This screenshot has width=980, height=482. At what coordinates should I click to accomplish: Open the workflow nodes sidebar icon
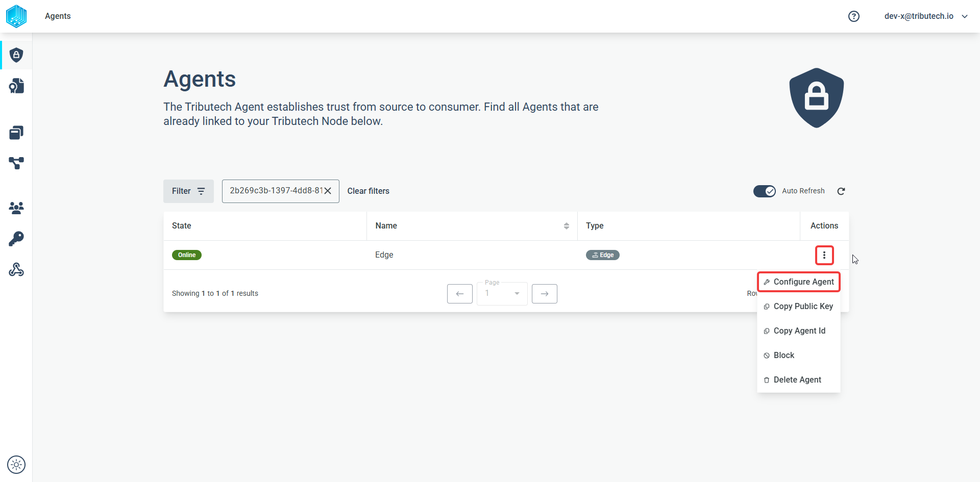pos(16,163)
